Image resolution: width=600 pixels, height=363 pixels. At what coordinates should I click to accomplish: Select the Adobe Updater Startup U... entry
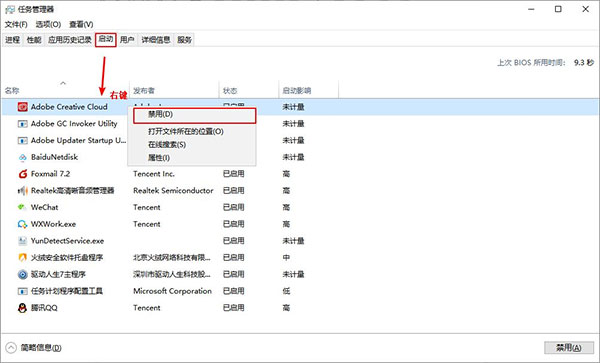78,140
